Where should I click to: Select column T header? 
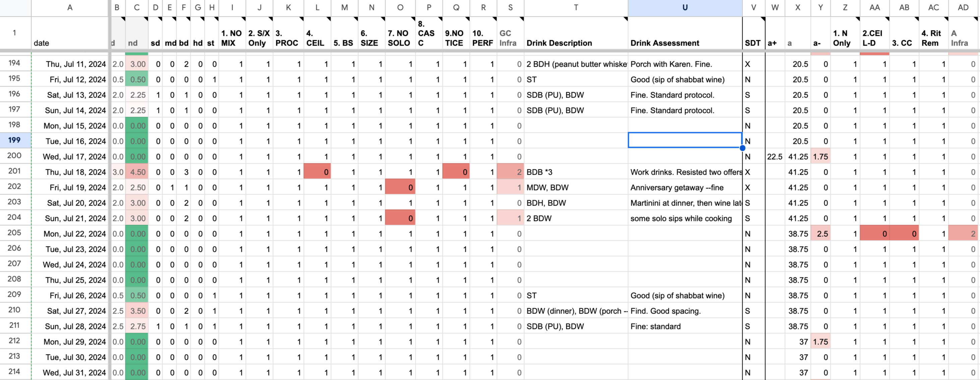pyautogui.click(x=576, y=8)
